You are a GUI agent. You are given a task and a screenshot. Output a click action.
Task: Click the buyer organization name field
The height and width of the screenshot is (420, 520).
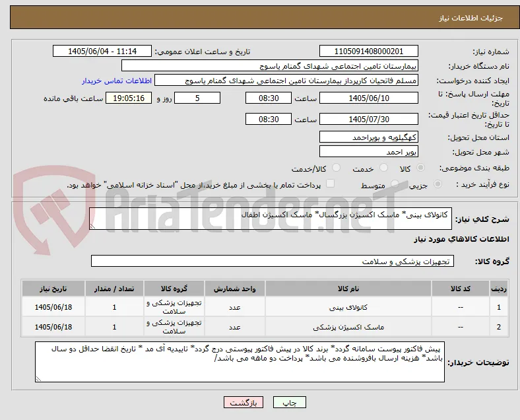(x=270, y=65)
